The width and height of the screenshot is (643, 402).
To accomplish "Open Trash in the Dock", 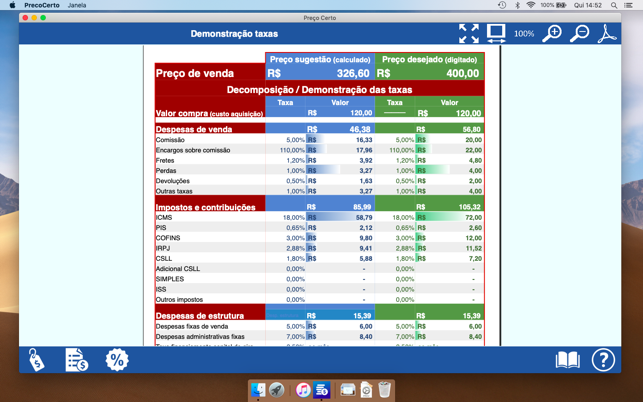I will tap(384, 390).
